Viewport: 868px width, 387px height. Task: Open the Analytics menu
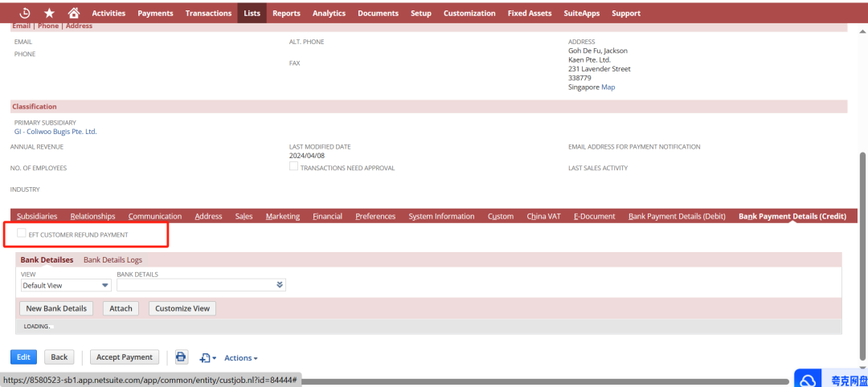[x=329, y=13]
